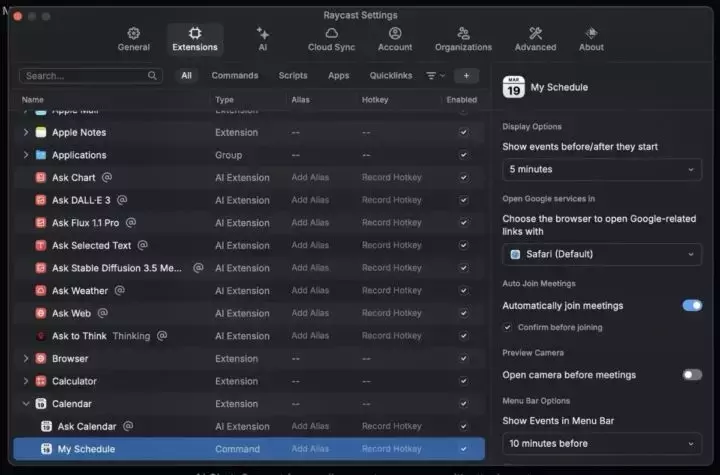Click the Ask Weather icon

[41, 291]
